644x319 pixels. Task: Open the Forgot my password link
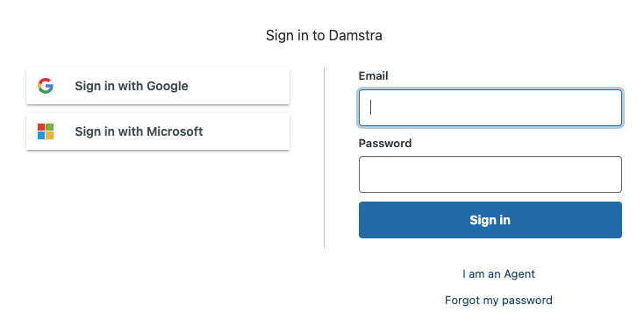pos(498,300)
